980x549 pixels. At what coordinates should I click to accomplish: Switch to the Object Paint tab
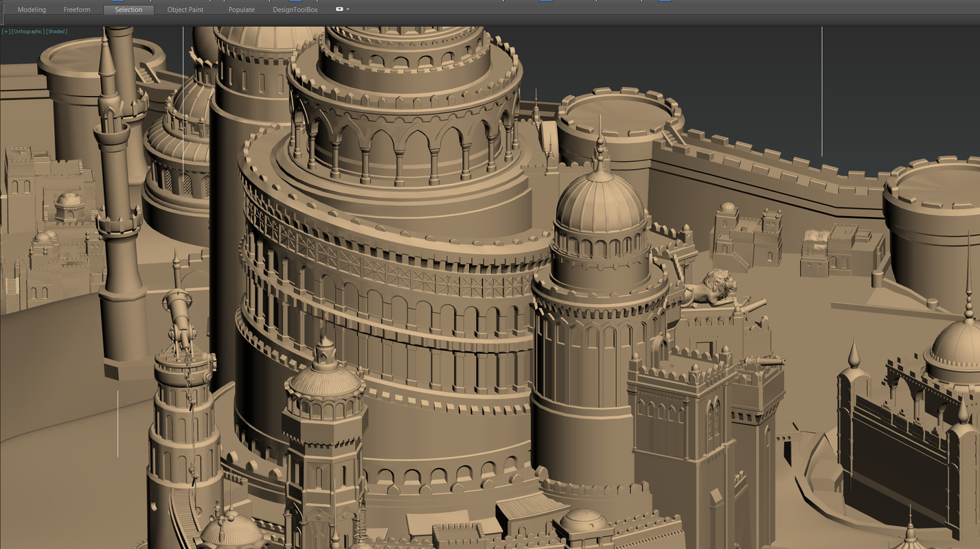pyautogui.click(x=185, y=9)
